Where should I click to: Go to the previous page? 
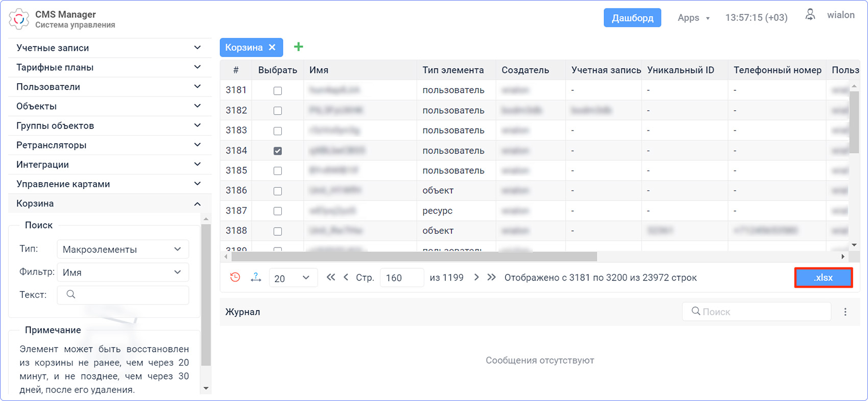[346, 278]
